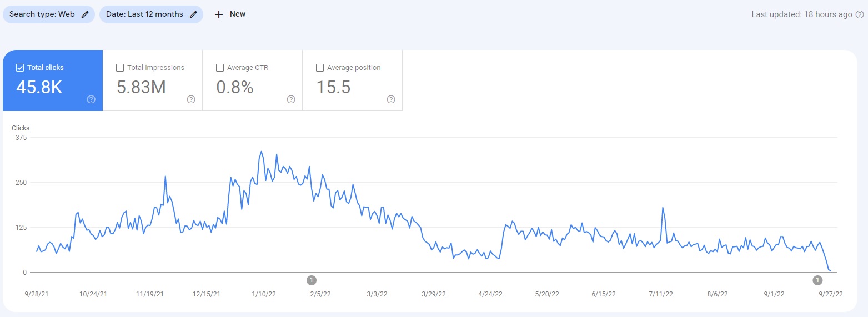The width and height of the screenshot is (868, 317).
Task: Open help icon in Average position card
Action: point(391,99)
